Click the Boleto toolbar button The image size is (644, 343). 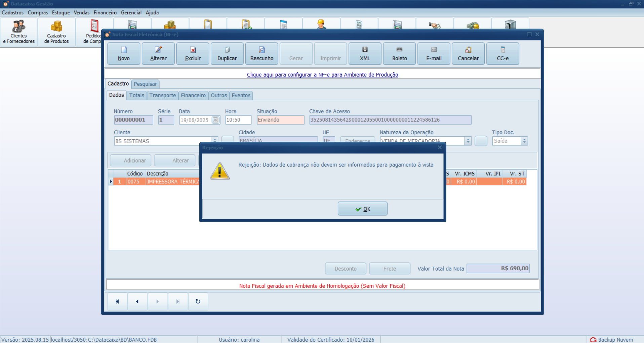pyautogui.click(x=399, y=54)
